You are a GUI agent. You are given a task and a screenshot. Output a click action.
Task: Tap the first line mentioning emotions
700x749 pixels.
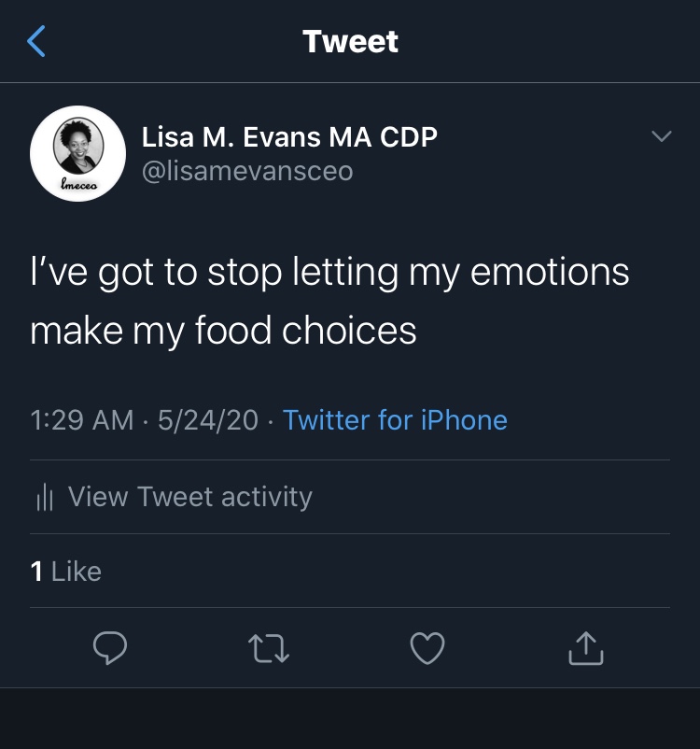(329, 273)
